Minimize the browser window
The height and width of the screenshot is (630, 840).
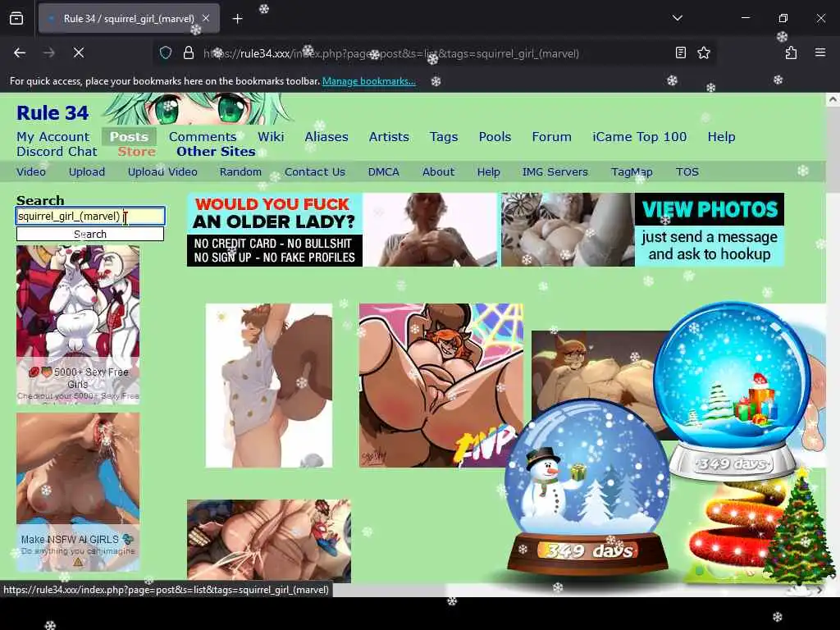click(745, 18)
